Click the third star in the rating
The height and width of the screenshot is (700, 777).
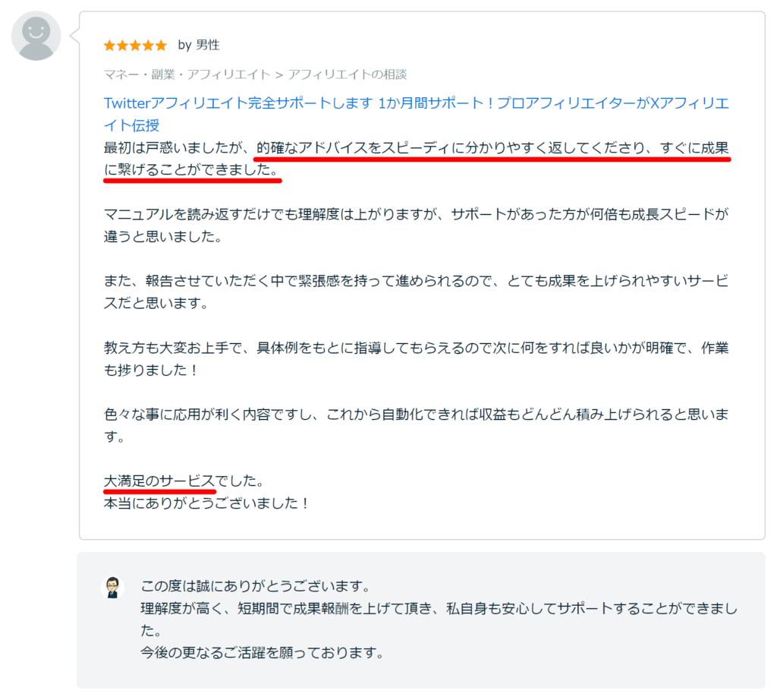(135, 45)
